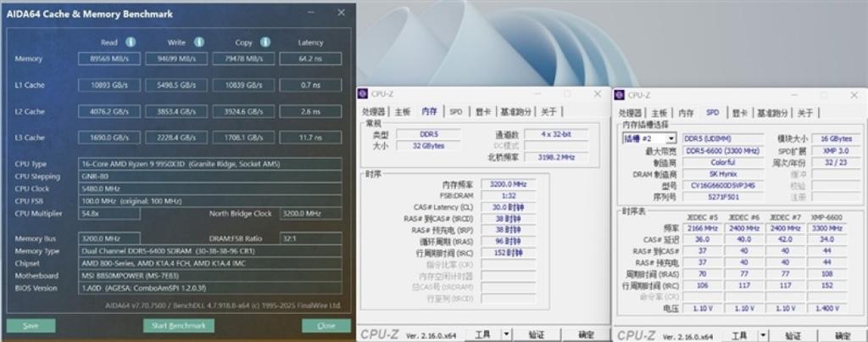Click the Memory Copy value 79478 MB/s
This screenshot has height=342, width=868.
243,59
